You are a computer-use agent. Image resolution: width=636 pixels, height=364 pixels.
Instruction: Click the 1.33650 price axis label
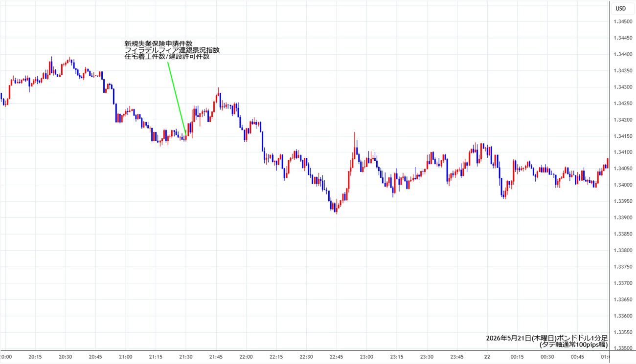(x=623, y=300)
